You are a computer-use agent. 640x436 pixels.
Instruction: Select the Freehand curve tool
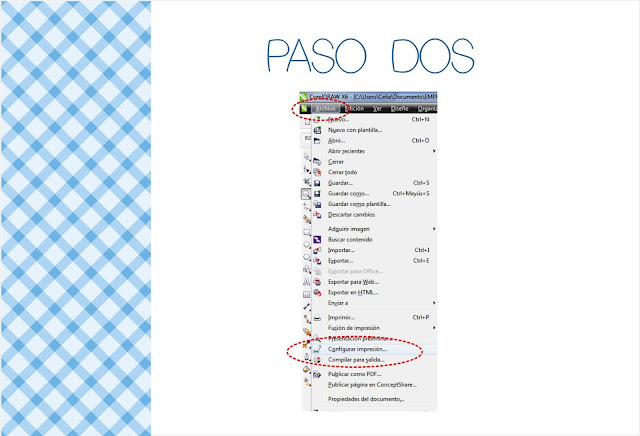[x=306, y=207]
